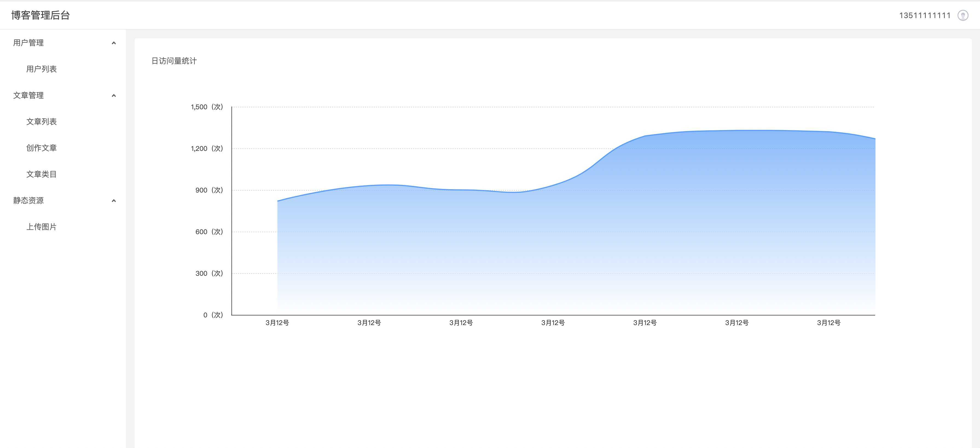This screenshot has height=448, width=980.
Task: Open 上传图片 menu item
Action: tap(63, 226)
